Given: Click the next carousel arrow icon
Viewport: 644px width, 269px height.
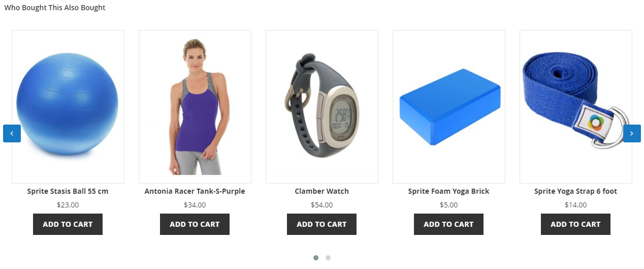Looking at the screenshot, I should pyautogui.click(x=632, y=133).
